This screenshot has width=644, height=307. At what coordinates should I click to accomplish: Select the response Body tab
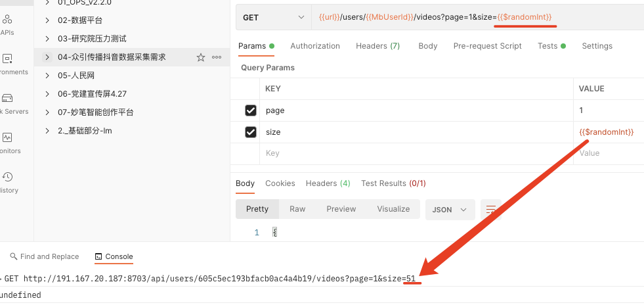tap(246, 183)
